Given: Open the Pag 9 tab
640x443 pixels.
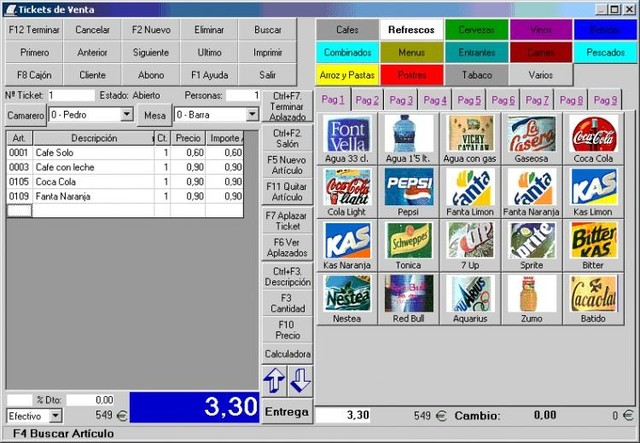Looking at the screenshot, I should pyautogui.click(x=605, y=100).
